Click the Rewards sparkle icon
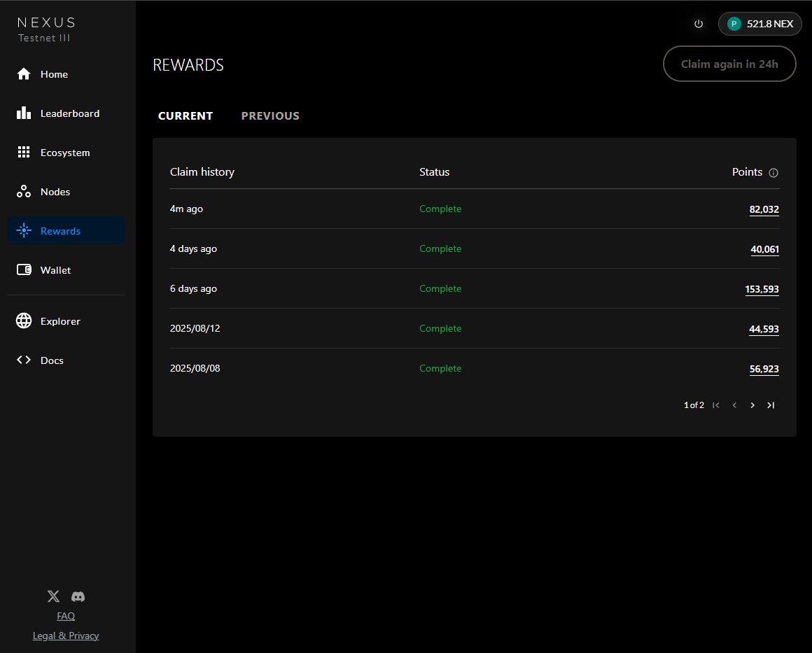The height and width of the screenshot is (653, 812). 24,230
